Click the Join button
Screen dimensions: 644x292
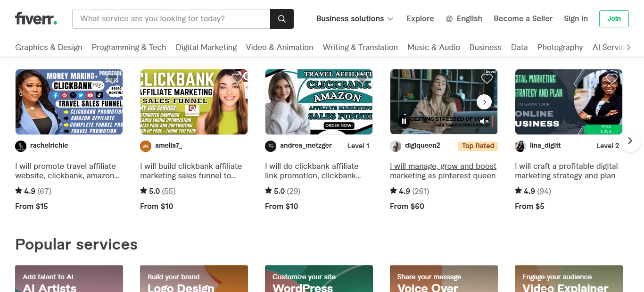(x=614, y=18)
